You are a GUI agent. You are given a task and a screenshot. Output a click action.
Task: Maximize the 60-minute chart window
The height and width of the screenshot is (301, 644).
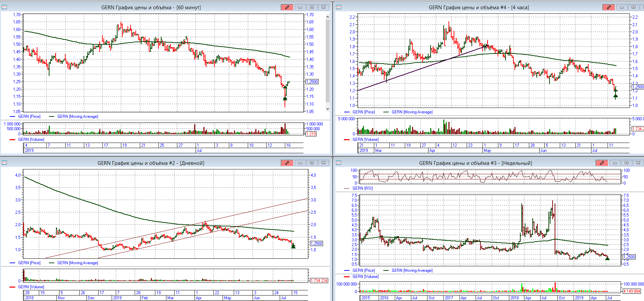click(x=312, y=7)
